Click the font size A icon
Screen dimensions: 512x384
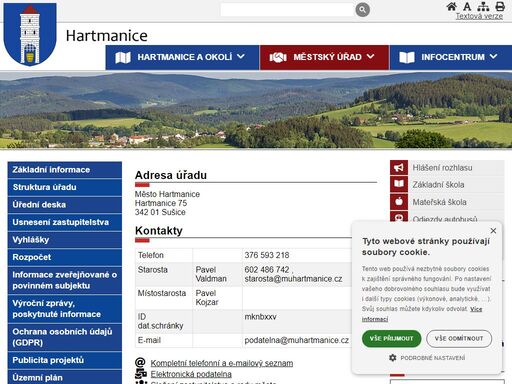[467, 6]
